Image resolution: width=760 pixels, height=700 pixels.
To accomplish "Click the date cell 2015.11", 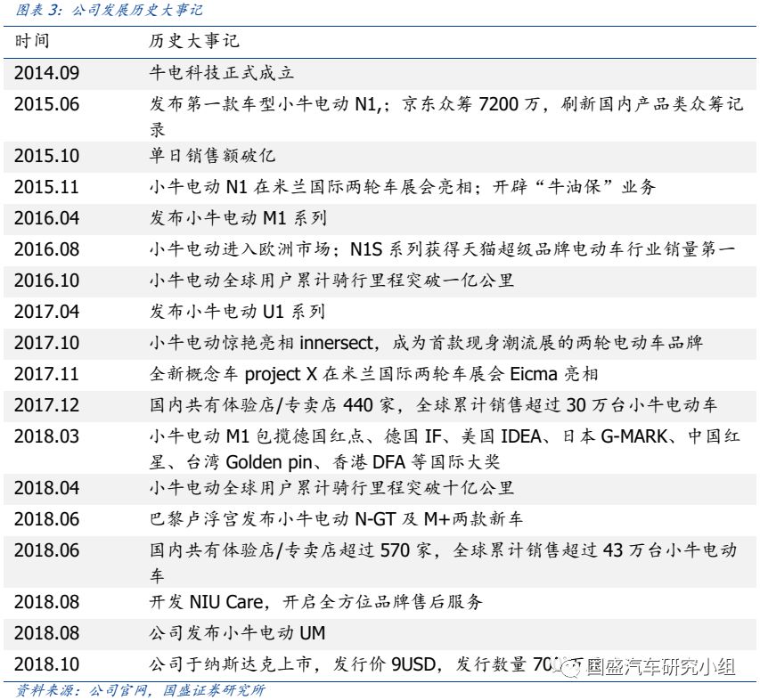I will click(x=46, y=187).
